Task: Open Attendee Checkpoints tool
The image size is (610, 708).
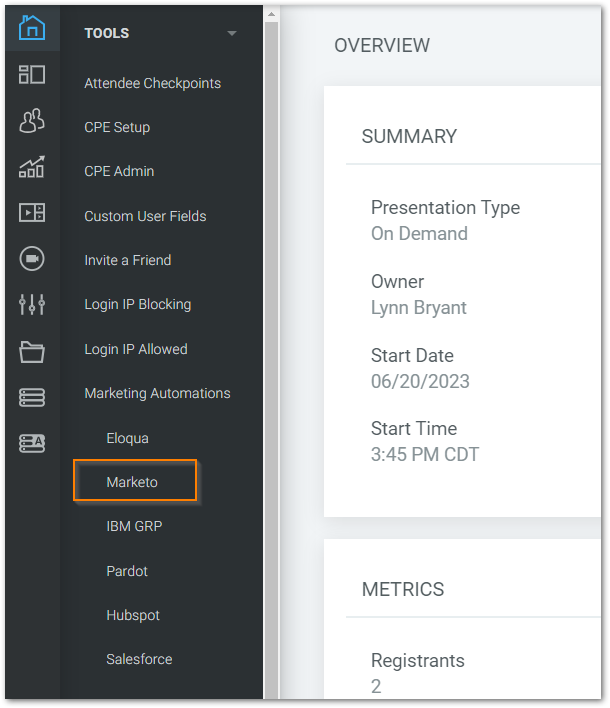Action: coord(153,83)
